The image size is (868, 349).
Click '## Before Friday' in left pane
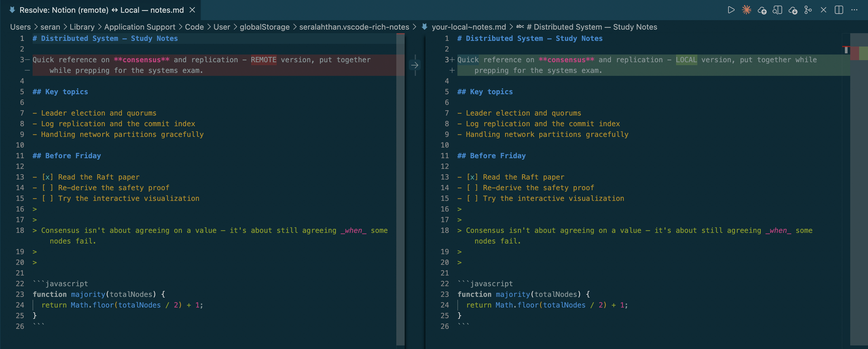pyautogui.click(x=67, y=156)
